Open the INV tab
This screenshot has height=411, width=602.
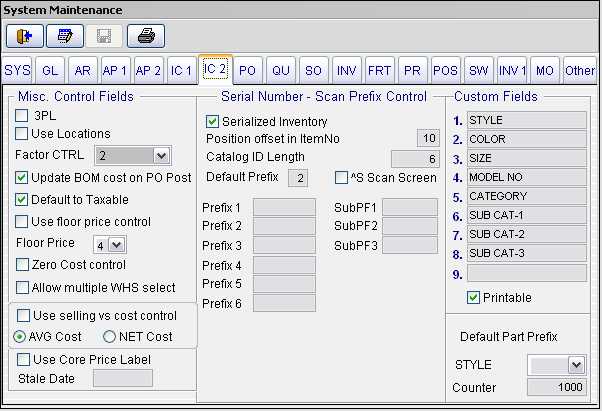[346, 71]
